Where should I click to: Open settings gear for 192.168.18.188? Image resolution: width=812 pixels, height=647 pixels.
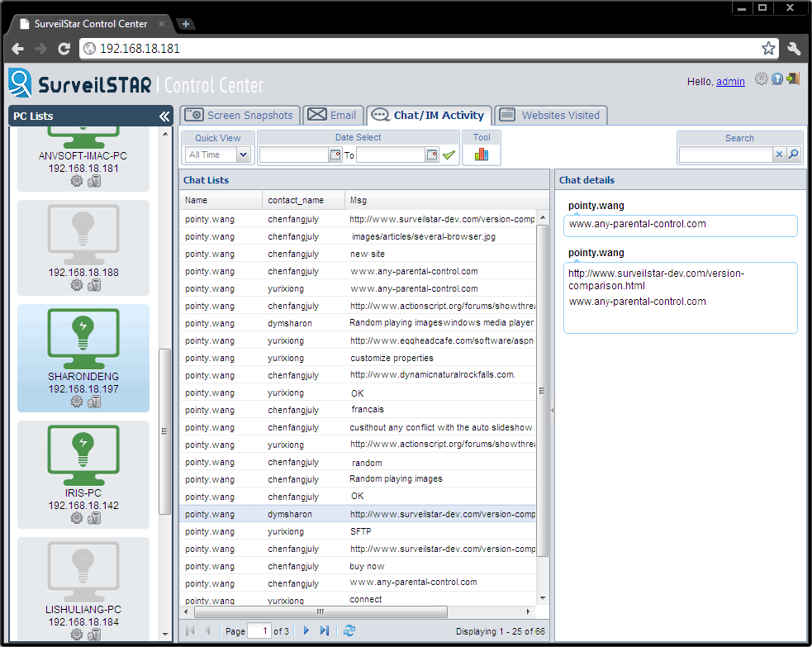point(77,285)
